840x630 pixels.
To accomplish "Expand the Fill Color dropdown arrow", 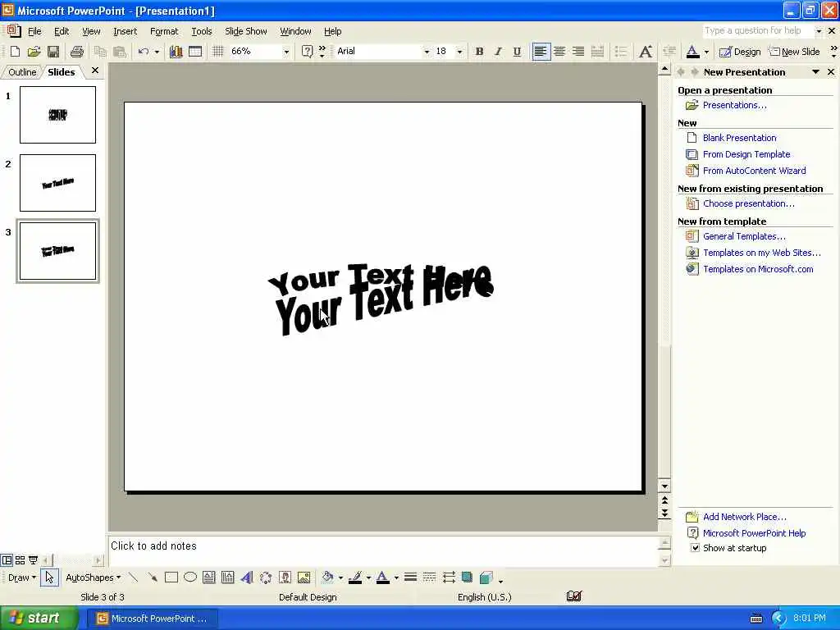I will click(340, 577).
